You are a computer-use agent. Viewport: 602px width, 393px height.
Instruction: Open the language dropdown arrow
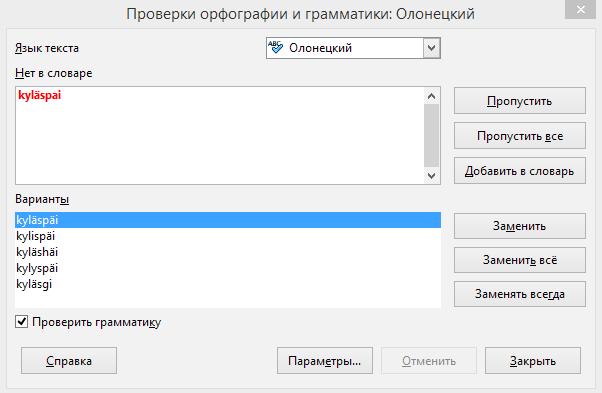pyautogui.click(x=432, y=48)
